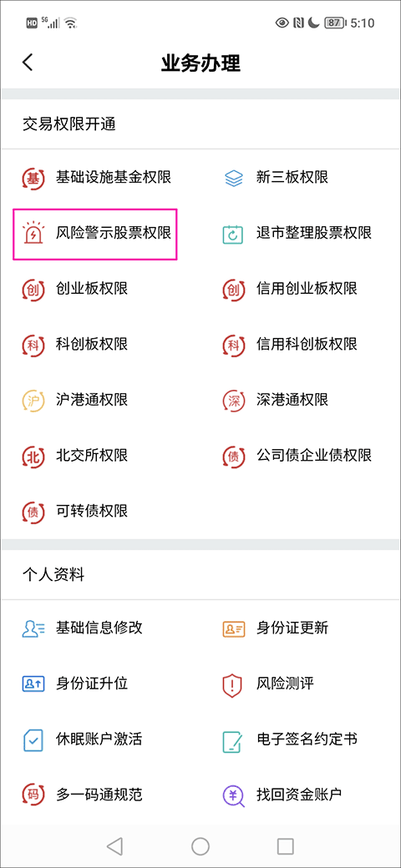
Task: Open 沪港通权限 entry
Action: click(75, 400)
